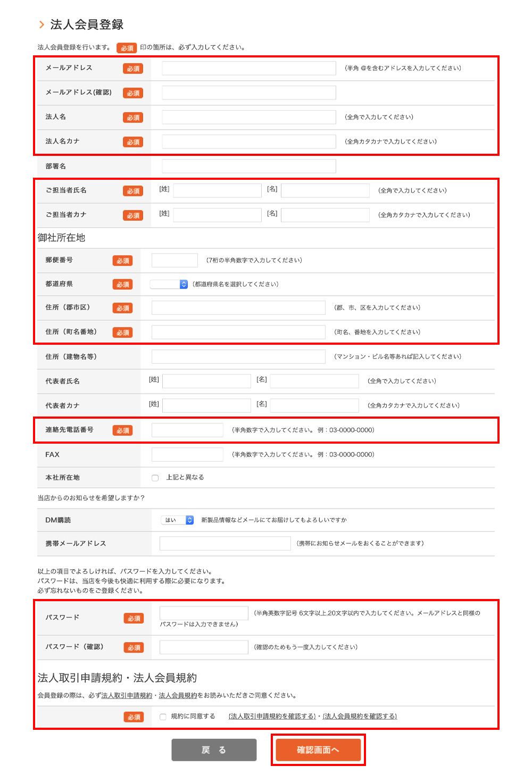Click the ご担当者カナ given name field
Screen dimensions: 532x774
coord(325,215)
